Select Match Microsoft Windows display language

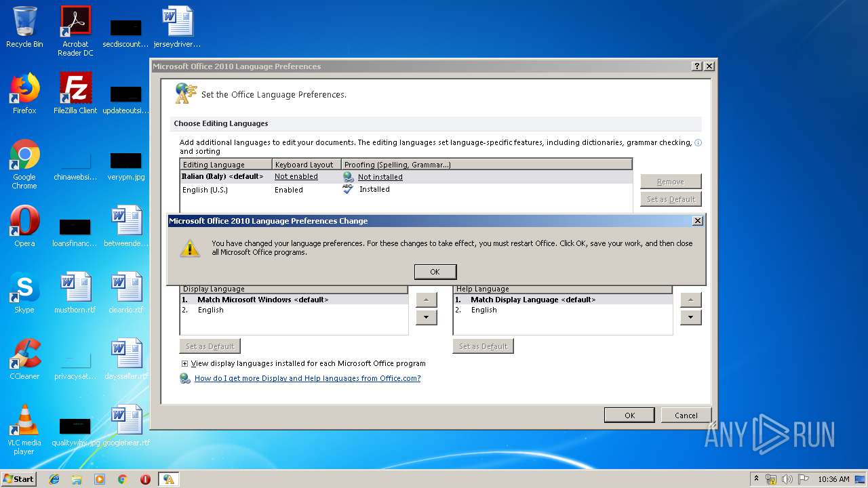click(x=294, y=300)
